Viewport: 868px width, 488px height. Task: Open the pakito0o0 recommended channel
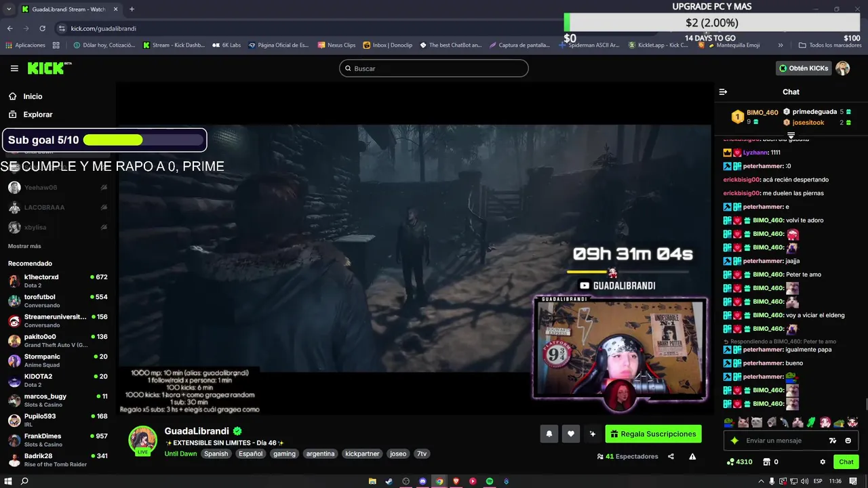pos(58,340)
